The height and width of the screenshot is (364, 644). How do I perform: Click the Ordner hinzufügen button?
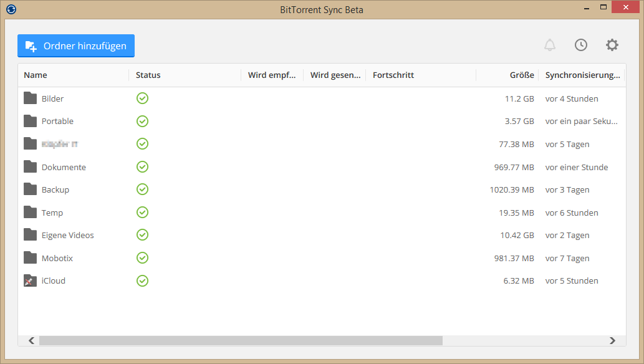[76, 45]
